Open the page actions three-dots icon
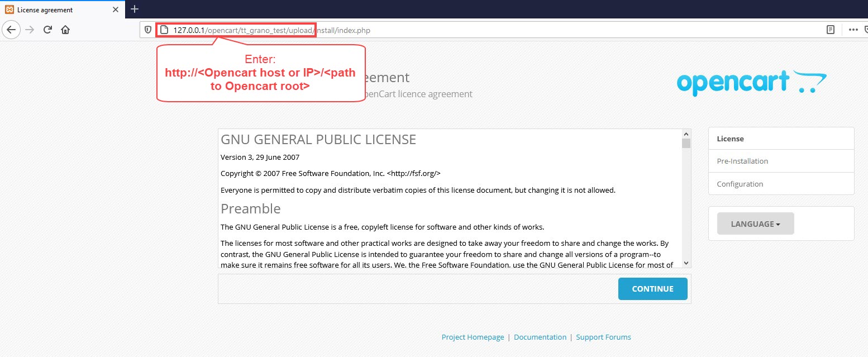The width and height of the screenshot is (868, 357). (x=853, y=30)
